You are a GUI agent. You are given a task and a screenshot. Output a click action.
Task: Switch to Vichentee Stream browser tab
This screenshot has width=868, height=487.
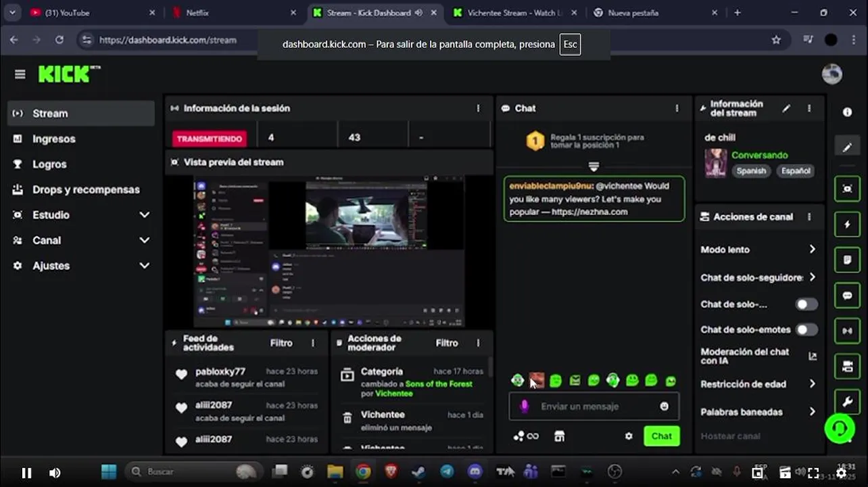[513, 12]
